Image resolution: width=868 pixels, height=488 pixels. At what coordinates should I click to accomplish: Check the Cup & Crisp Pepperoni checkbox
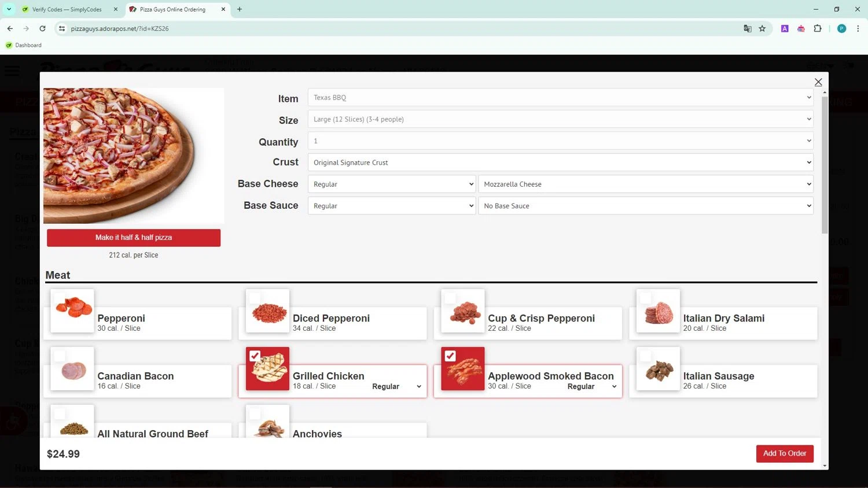pyautogui.click(x=450, y=298)
